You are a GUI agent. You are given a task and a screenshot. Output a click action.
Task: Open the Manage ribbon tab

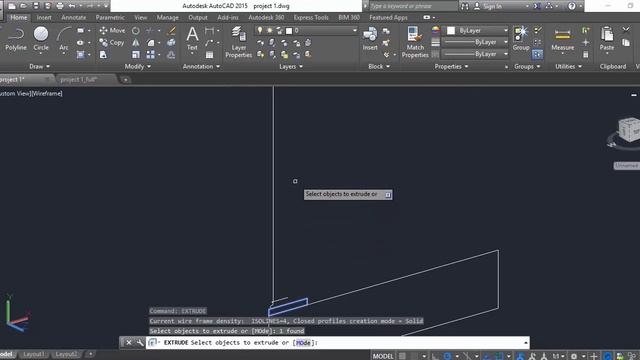tap(167, 18)
